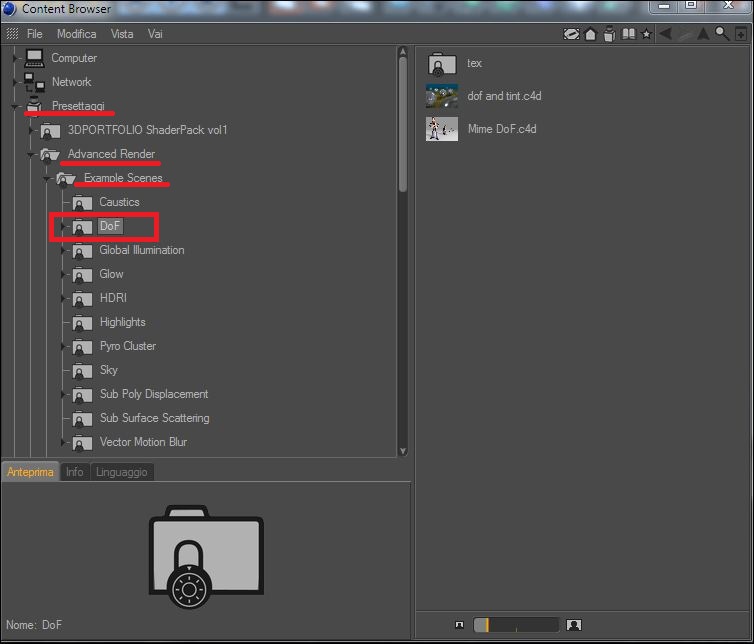Expand the Global Illumination folder

point(63,250)
